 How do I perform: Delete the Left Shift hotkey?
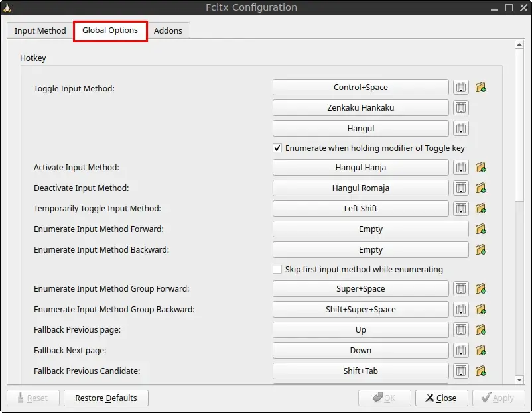(461, 209)
